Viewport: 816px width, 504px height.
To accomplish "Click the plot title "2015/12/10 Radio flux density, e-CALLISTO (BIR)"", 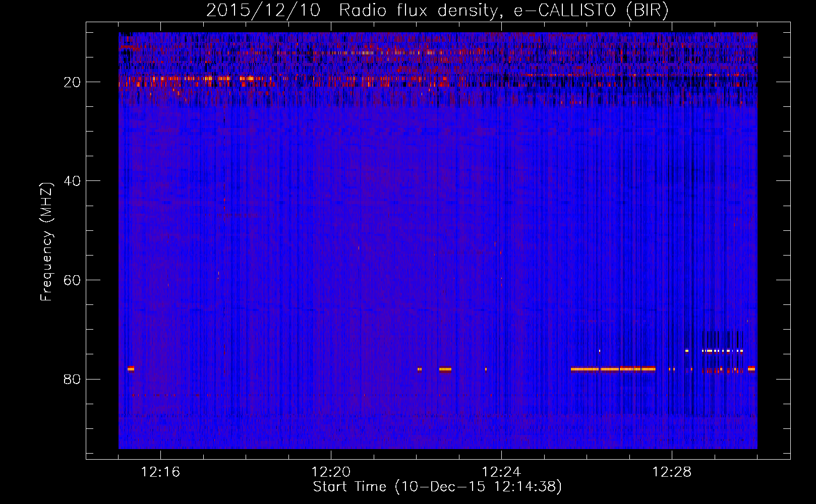I will pos(437,11).
